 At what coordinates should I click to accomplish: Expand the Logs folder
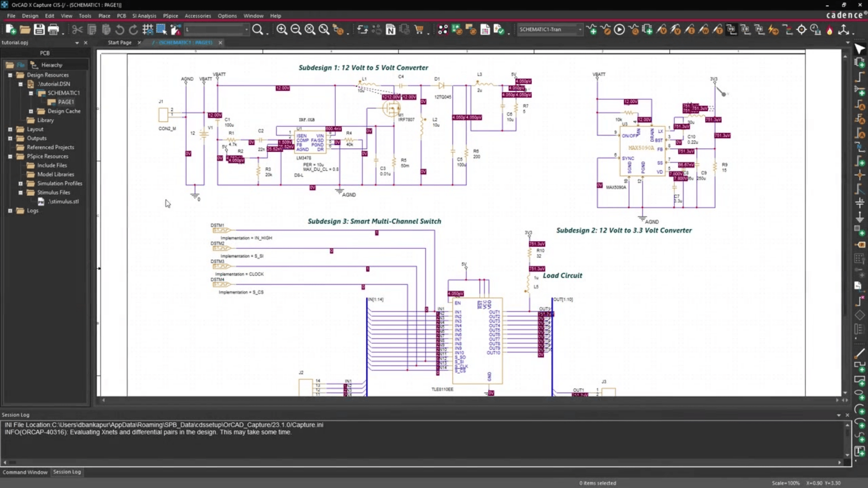pos(10,211)
